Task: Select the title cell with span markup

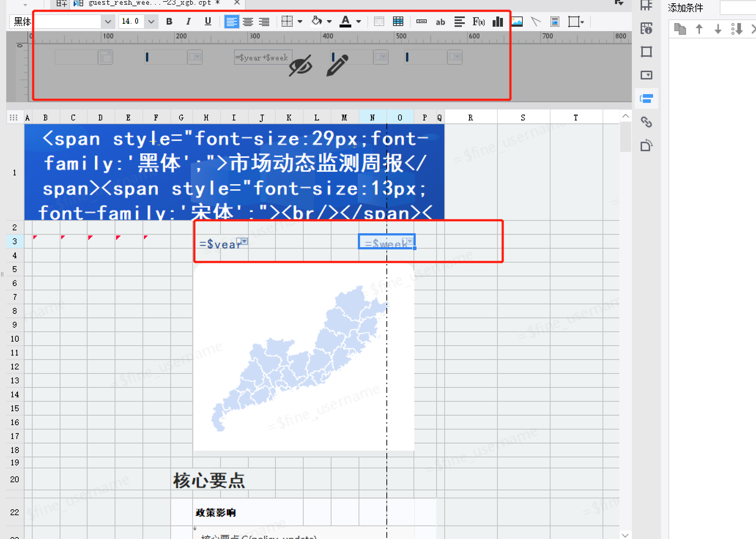Action: (x=234, y=172)
